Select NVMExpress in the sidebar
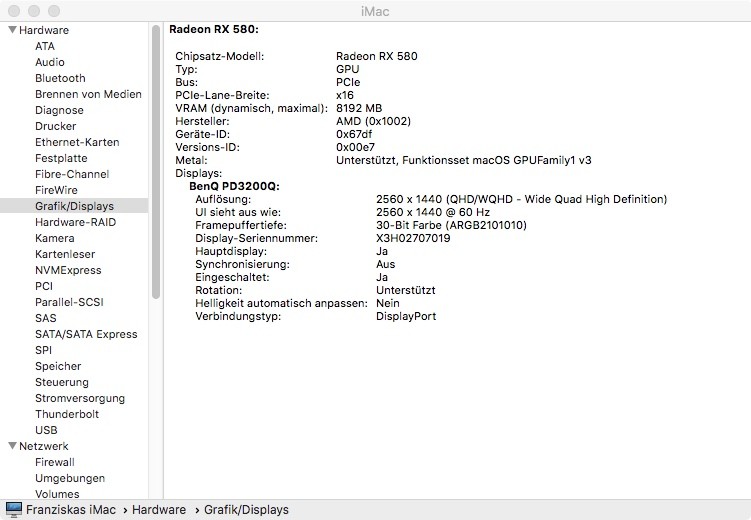 [68, 270]
